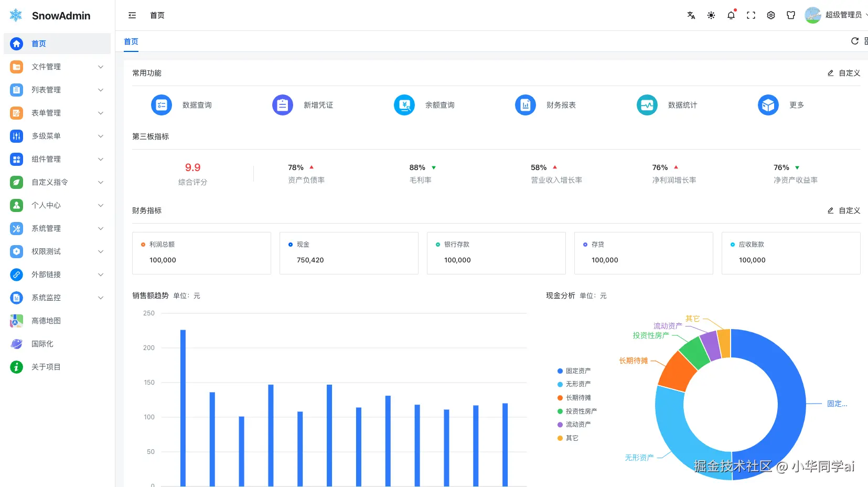Image resolution: width=868 pixels, height=487 pixels.
Task: Open the 更多 cube icon
Action: [x=768, y=105]
